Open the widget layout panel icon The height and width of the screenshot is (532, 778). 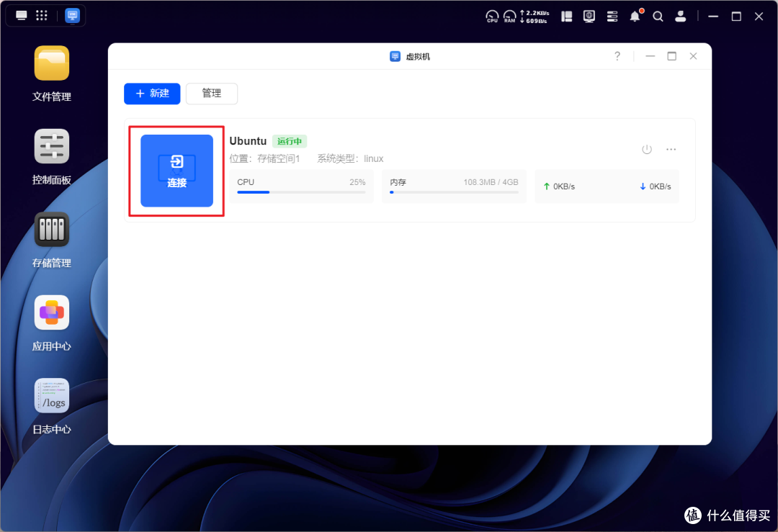(x=567, y=17)
